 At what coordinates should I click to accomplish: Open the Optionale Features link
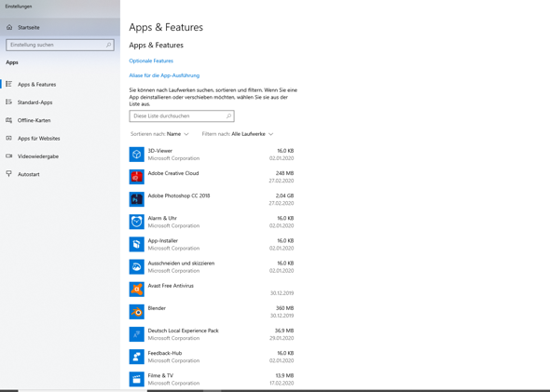tap(151, 61)
